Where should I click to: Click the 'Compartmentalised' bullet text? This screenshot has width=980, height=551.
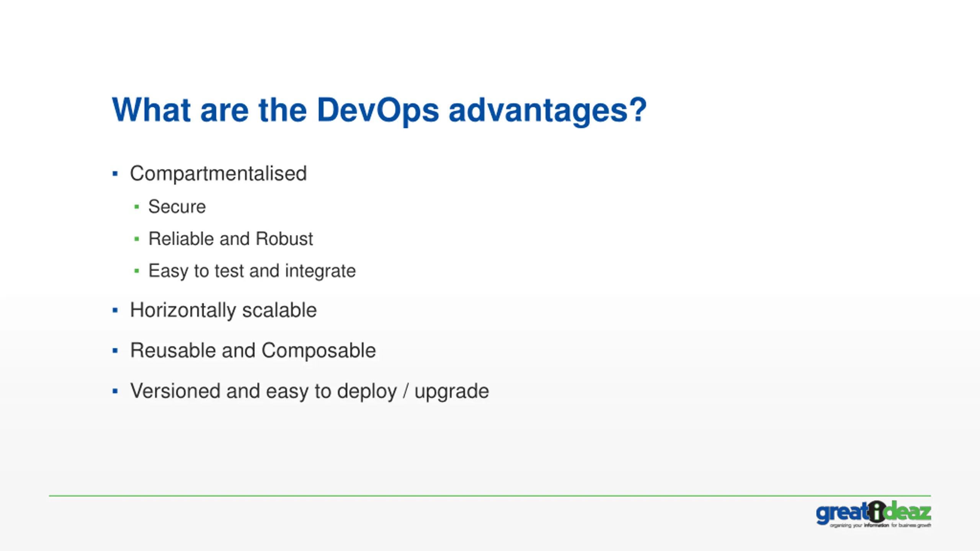(x=218, y=174)
